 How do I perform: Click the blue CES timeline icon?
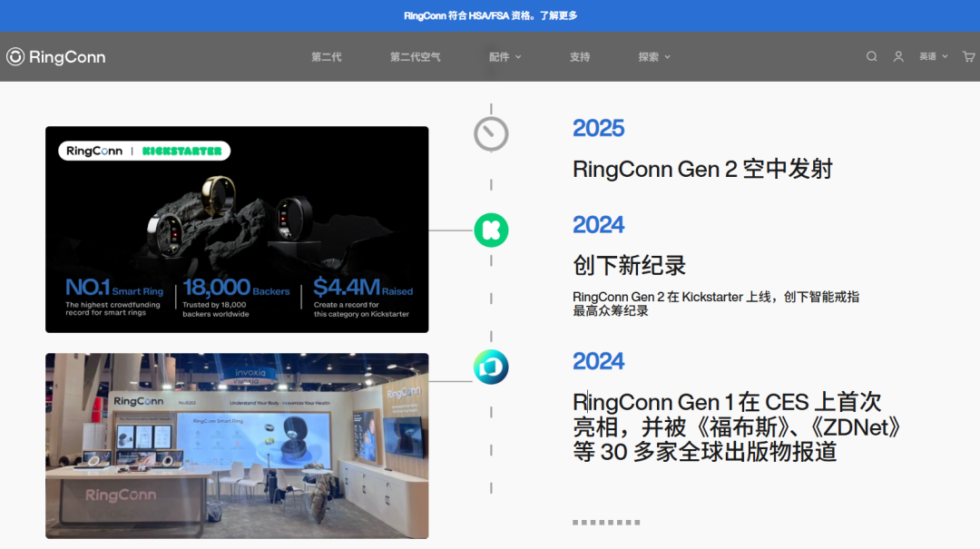(491, 367)
